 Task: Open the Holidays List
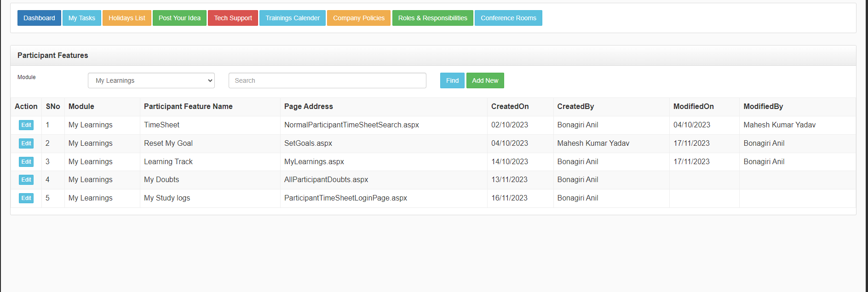tap(126, 18)
